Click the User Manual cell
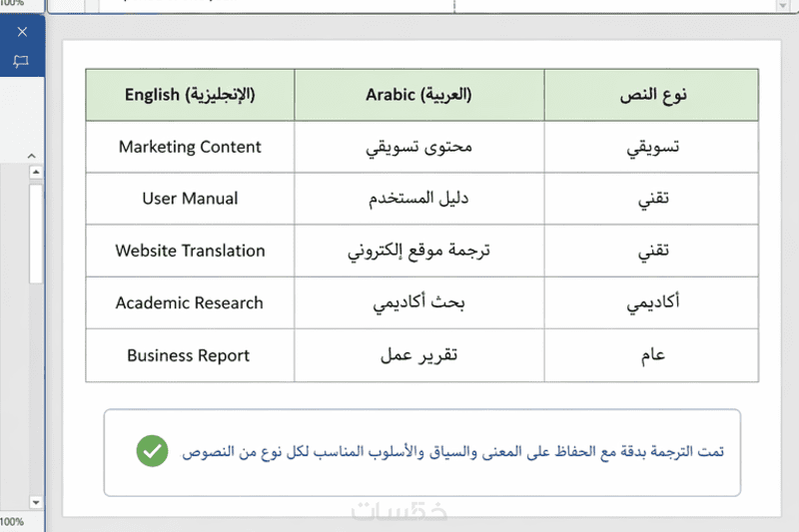 click(x=190, y=199)
